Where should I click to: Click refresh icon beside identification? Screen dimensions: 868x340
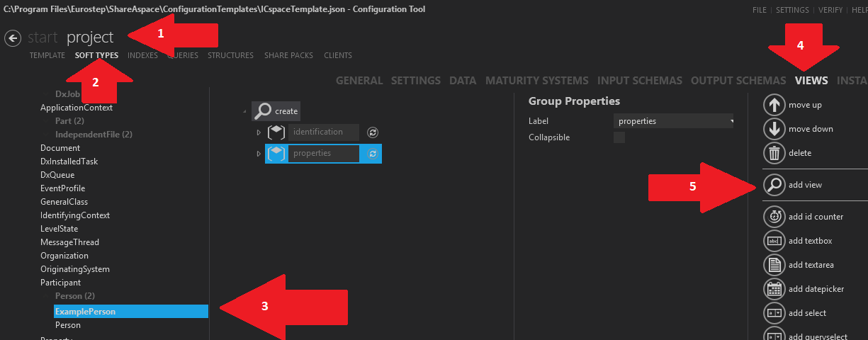(373, 132)
